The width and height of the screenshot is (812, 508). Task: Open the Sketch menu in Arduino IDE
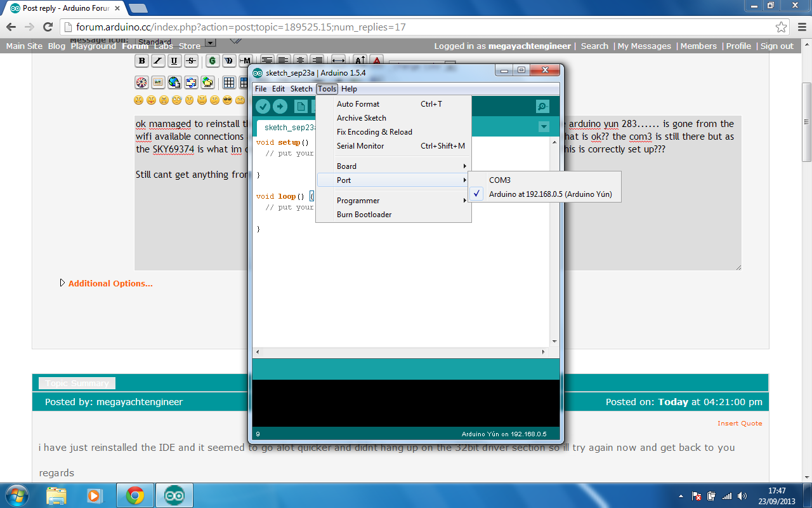(301, 89)
